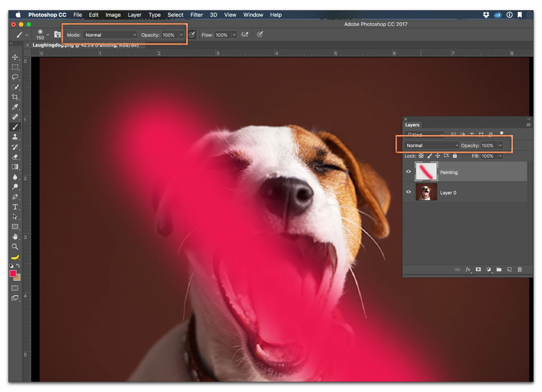The height and width of the screenshot is (392, 542).
Task: Select the Eraser tool
Action: pos(15,157)
